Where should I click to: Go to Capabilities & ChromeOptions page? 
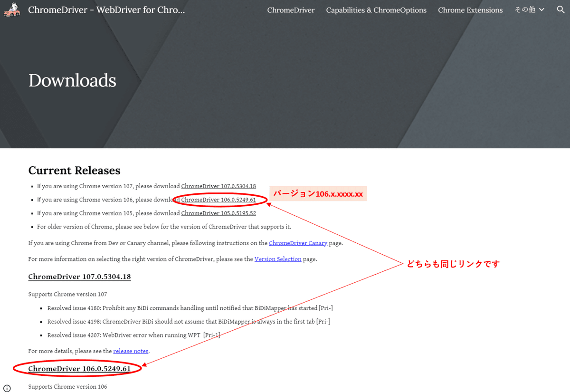click(376, 10)
